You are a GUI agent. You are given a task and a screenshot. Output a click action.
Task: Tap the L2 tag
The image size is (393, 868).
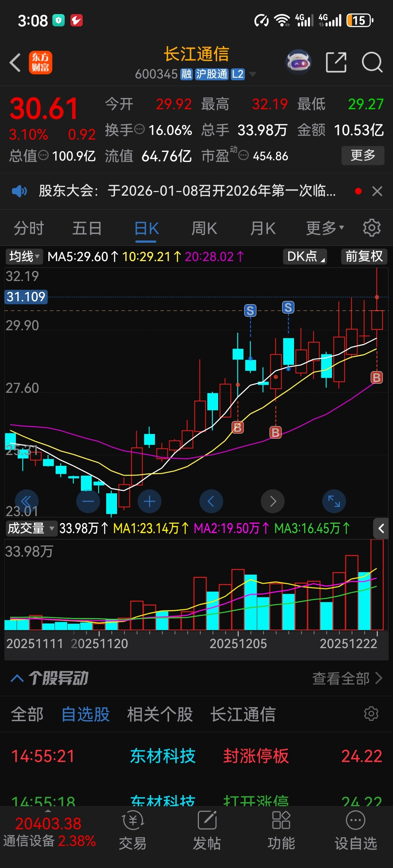[238, 74]
